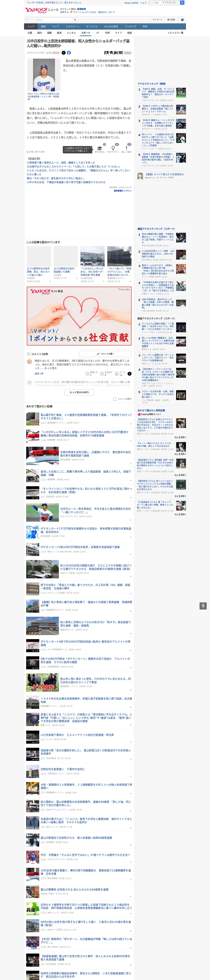Screen dimensions: 210x980
Task: Click 記事に関する報告 report icon link
Action: pos(35,152)
